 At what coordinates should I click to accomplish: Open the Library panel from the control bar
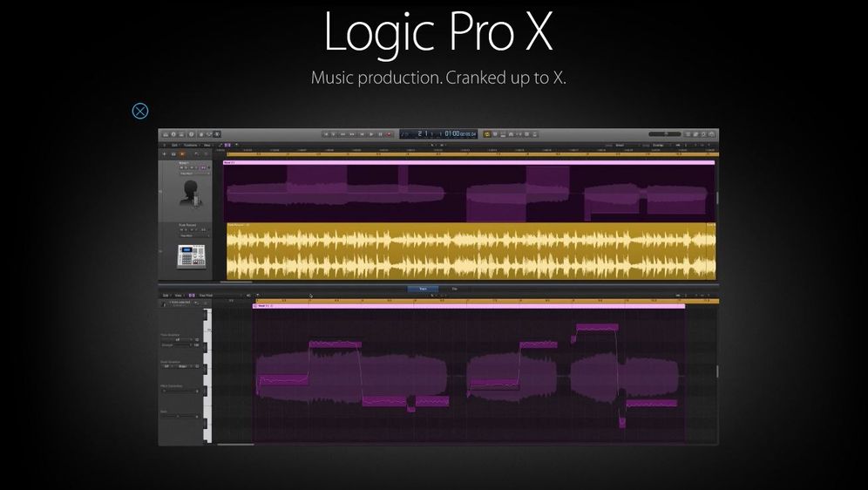coord(166,134)
